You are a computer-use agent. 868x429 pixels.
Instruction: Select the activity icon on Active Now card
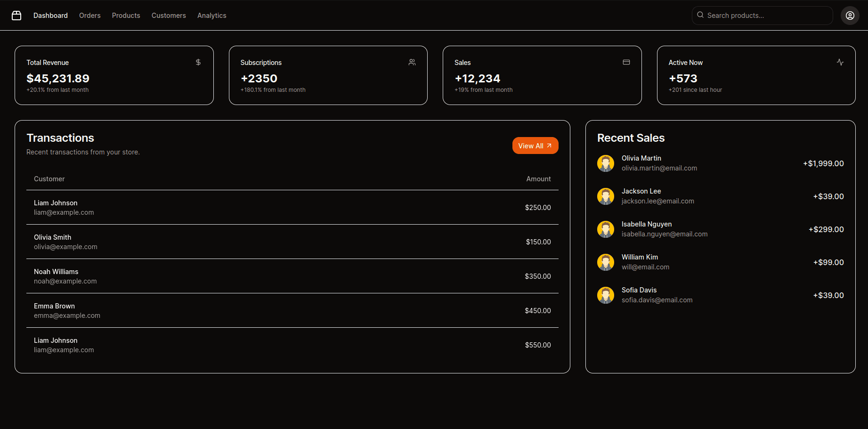tap(840, 62)
